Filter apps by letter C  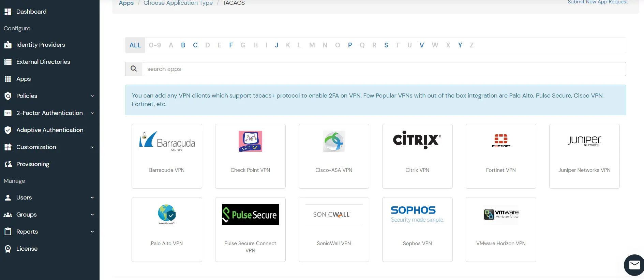click(195, 45)
